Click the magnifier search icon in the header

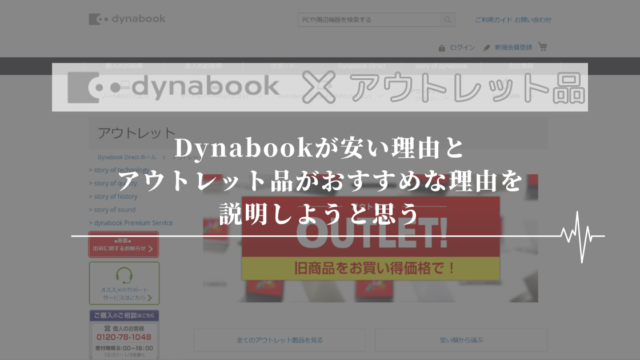tap(448, 20)
